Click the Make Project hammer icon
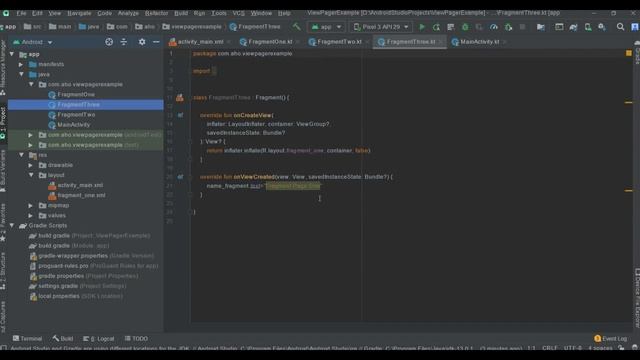640x360 pixels. 296,27
